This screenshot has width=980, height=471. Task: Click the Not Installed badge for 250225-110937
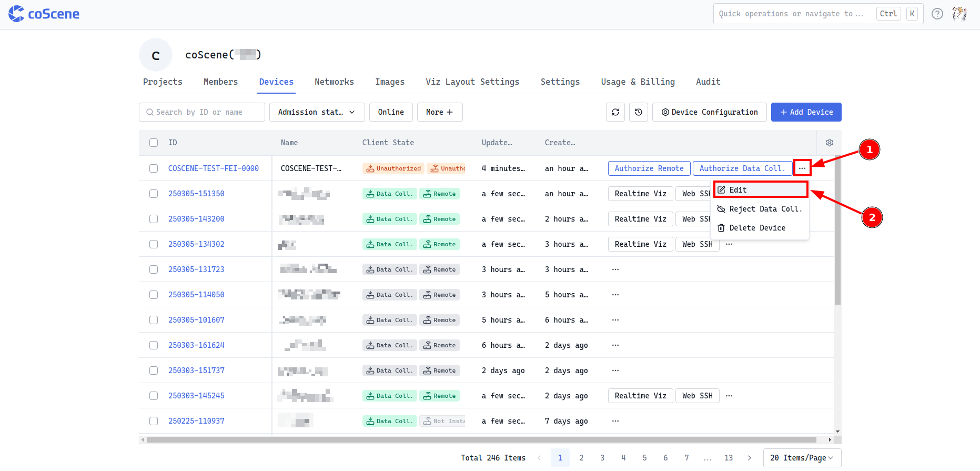[x=442, y=421]
